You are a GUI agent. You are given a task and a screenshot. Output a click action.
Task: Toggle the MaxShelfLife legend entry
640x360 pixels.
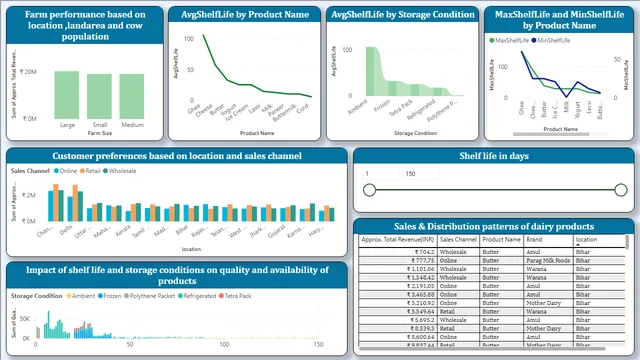pos(509,40)
